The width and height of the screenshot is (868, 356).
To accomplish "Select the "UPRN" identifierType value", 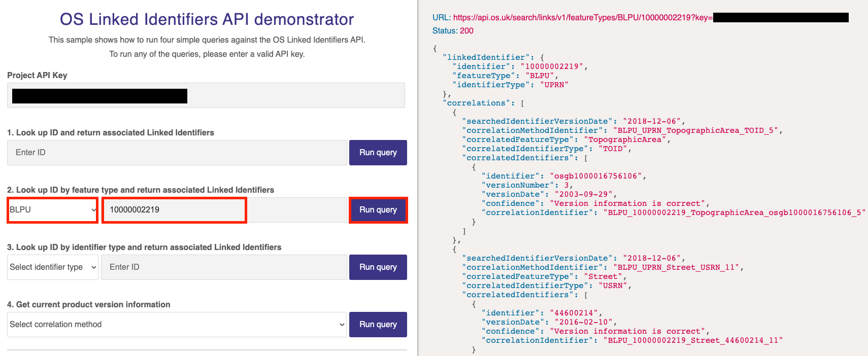I will click(554, 85).
